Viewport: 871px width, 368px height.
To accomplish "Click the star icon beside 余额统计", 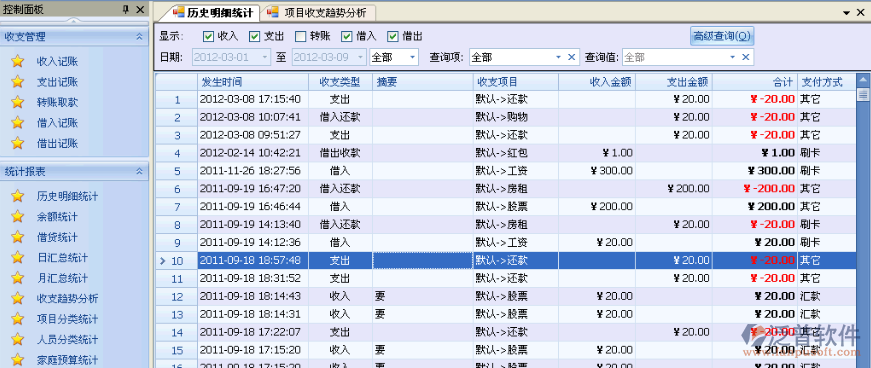I will 18,217.
